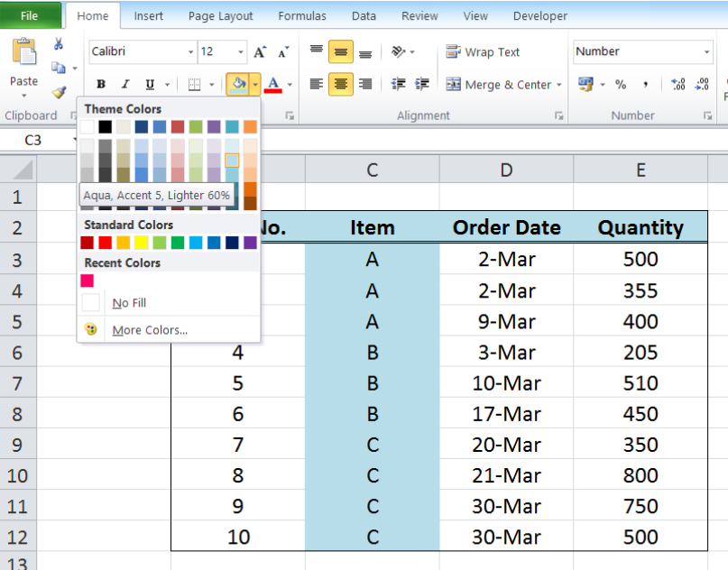Increase font size with Grow Font
This screenshot has height=570, width=728.
(260, 52)
